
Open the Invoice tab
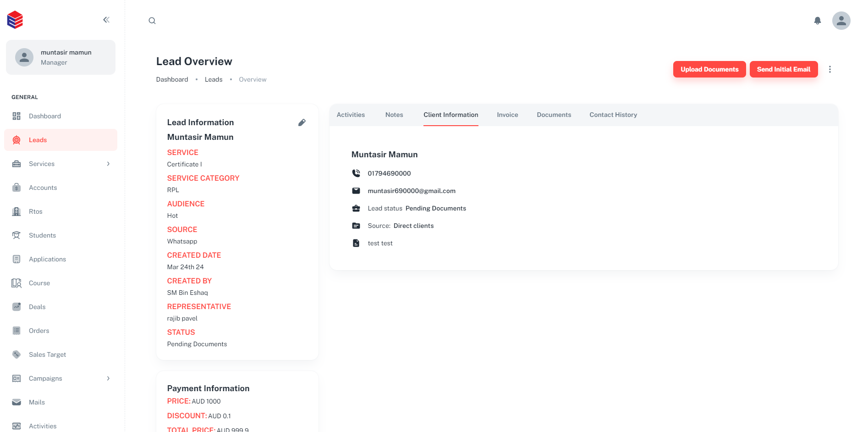click(507, 115)
